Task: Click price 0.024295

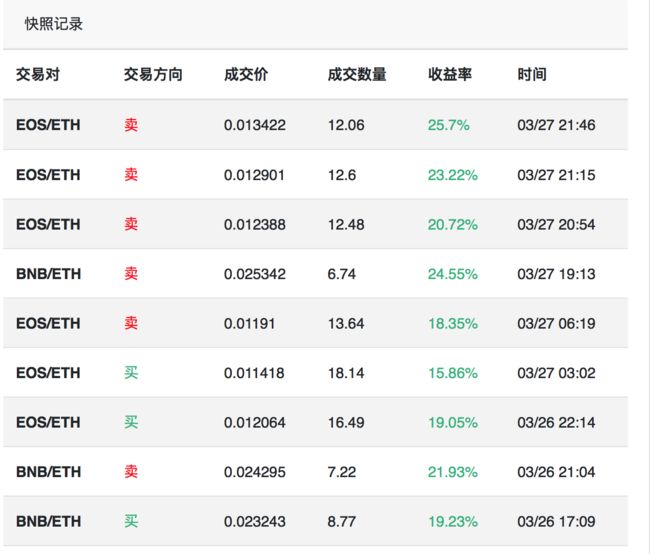Action: pos(255,472)
